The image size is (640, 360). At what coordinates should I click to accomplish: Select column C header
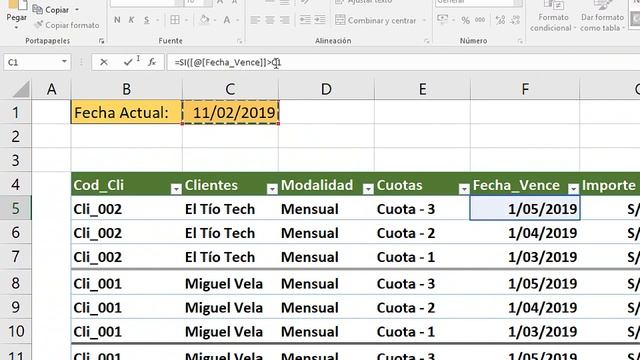[230, 89]
